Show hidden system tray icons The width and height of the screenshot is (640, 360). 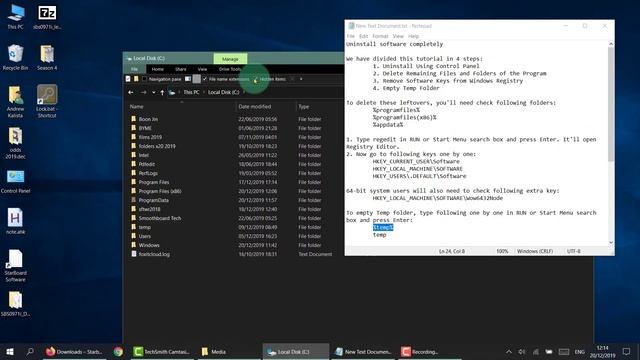(509, 351)
